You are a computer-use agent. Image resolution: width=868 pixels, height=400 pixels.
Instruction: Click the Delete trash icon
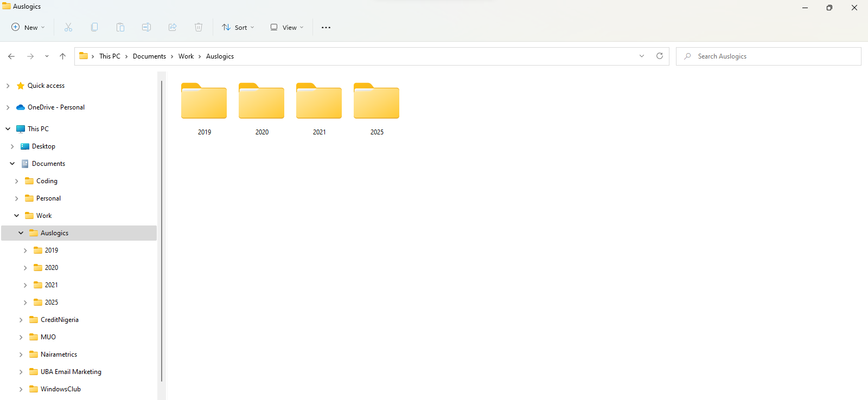199,27
